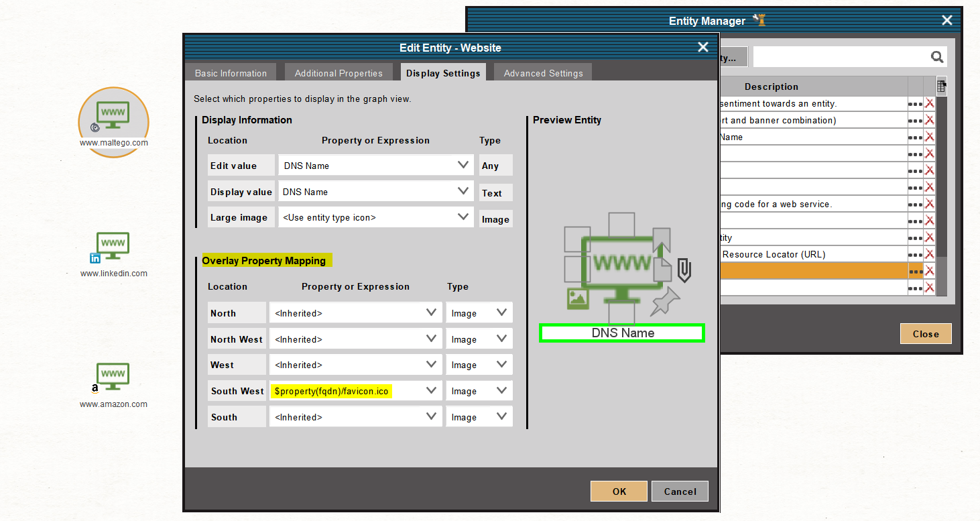This screenshot has height=521, width=980.
Task: Open the ellipsis menu on the orange highlighted row
Action: click(x=915, y=272)
